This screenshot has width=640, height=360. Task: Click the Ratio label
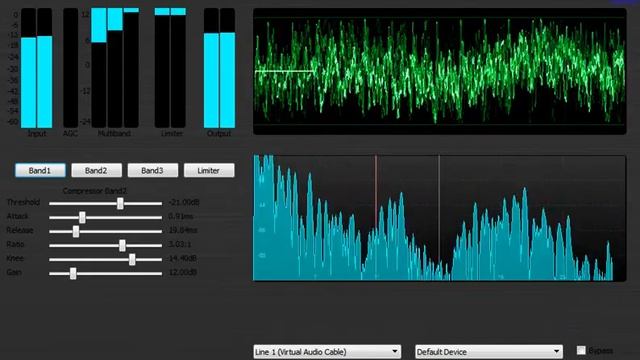click(16, 244)
